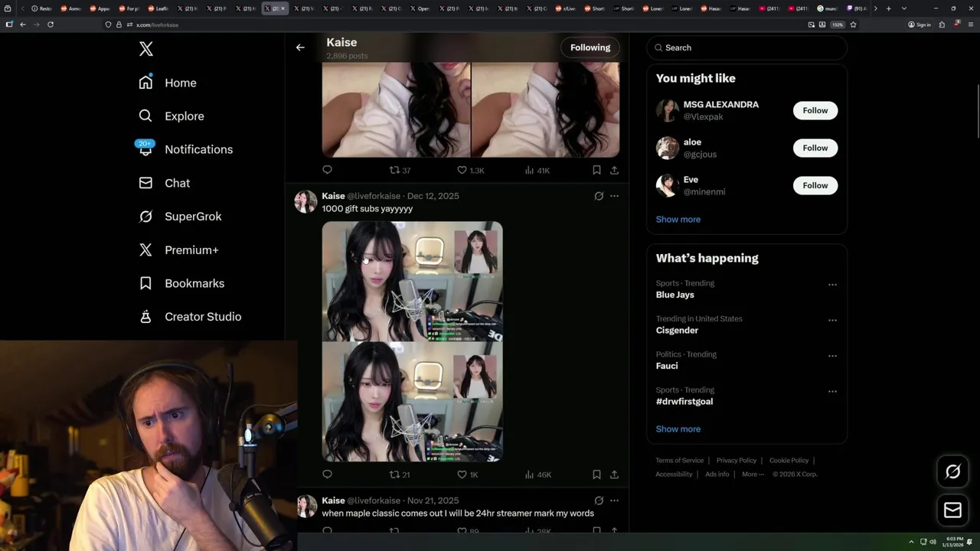Viewport: 980px width, 551px height.
Task: Open @liveforkaise handle on Nov 21 post
Action: click(x=374, y=500)
